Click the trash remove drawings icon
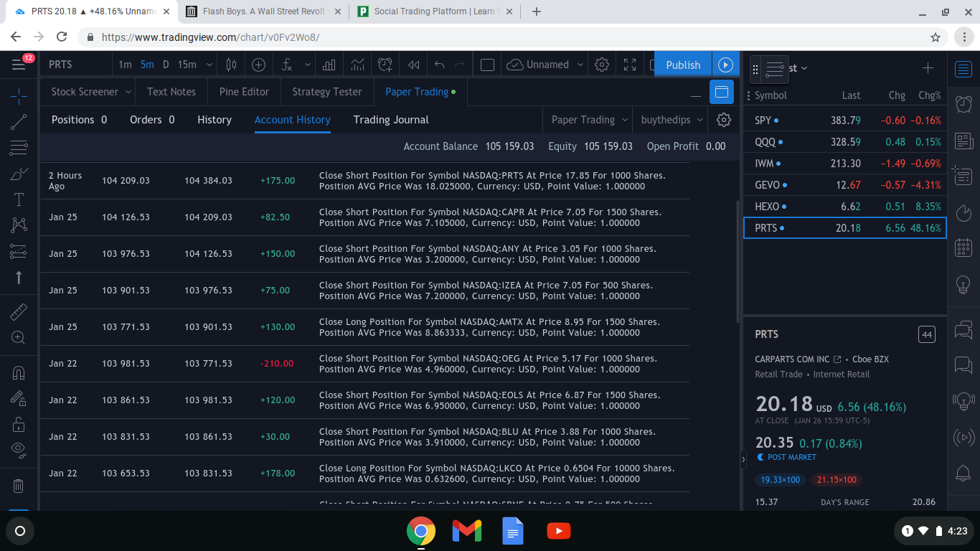The height and width of the screenshot is (551, 980). click(x=19, y=486)
